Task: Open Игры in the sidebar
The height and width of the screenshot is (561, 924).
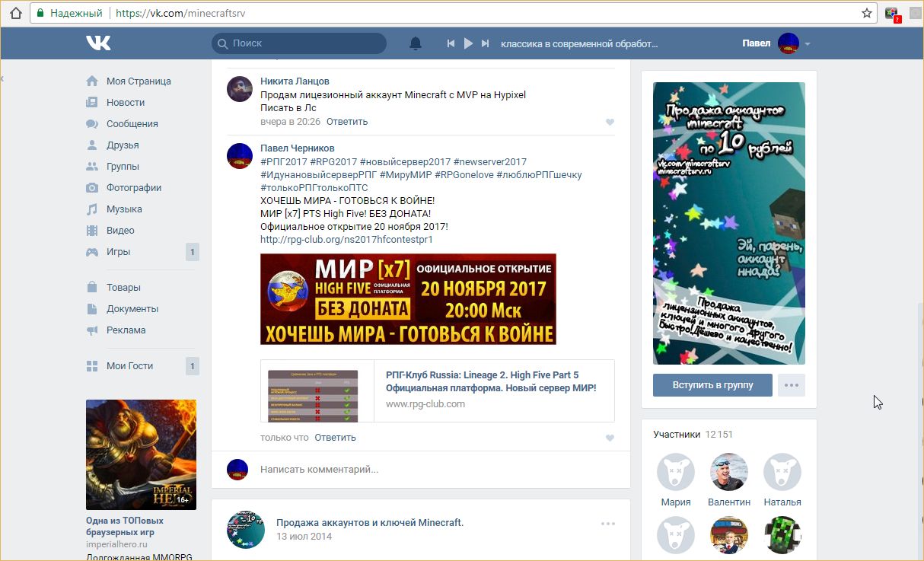Action: click(x=118, y=251)
